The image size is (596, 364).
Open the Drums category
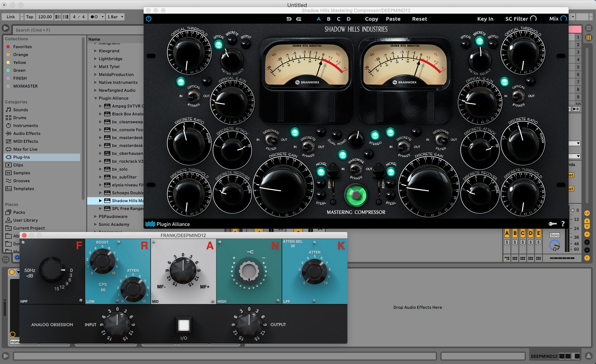(20, 117)
